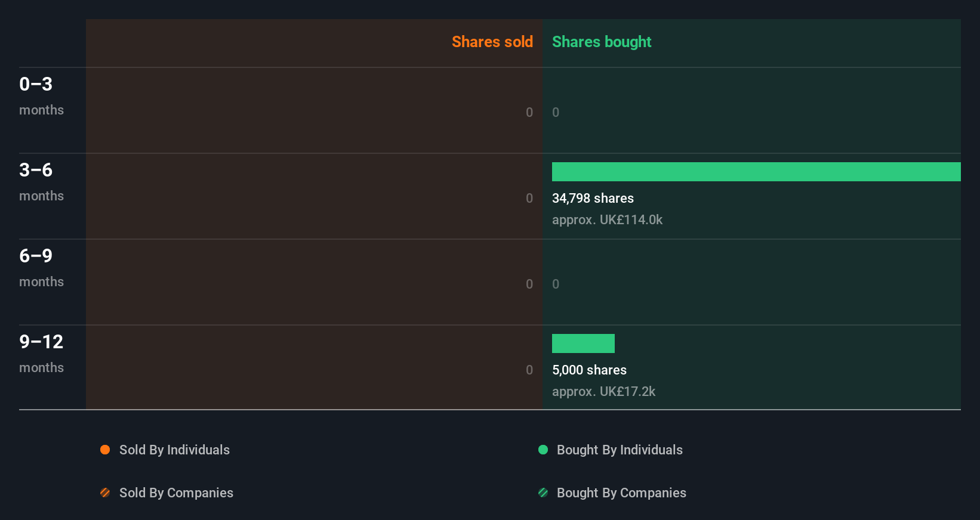Click the 9–12 months row label
This screenshot has width=980, height=520.
coord(41,354)
